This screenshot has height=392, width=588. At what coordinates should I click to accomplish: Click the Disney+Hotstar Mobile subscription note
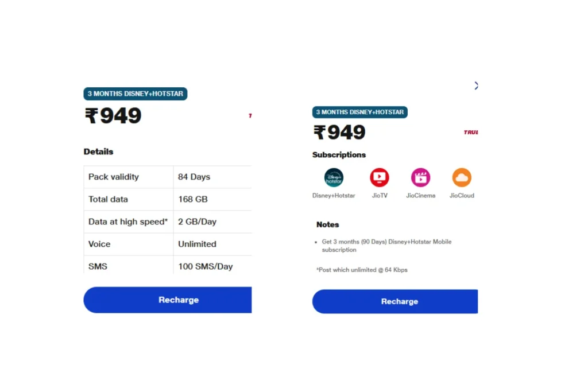(386, 246)
